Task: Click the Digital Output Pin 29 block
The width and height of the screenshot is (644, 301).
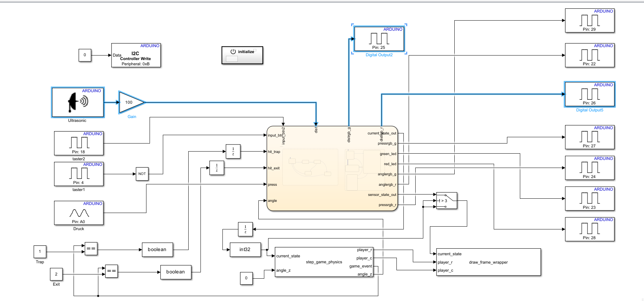Action: coord(589,21)
